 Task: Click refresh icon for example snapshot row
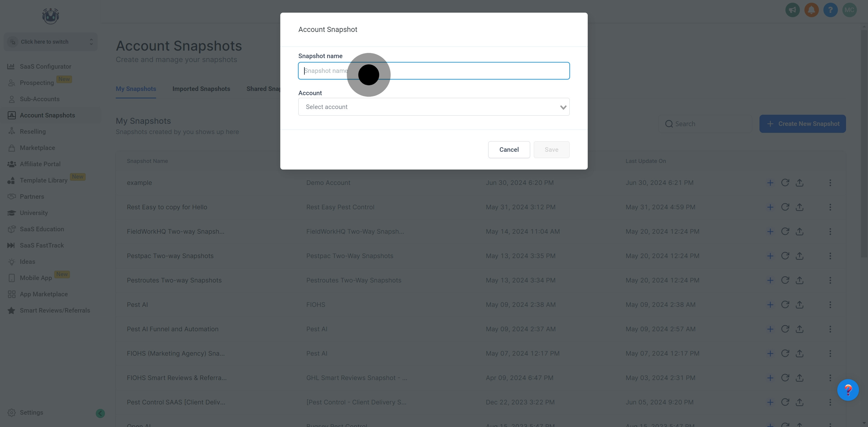(785, 183)
